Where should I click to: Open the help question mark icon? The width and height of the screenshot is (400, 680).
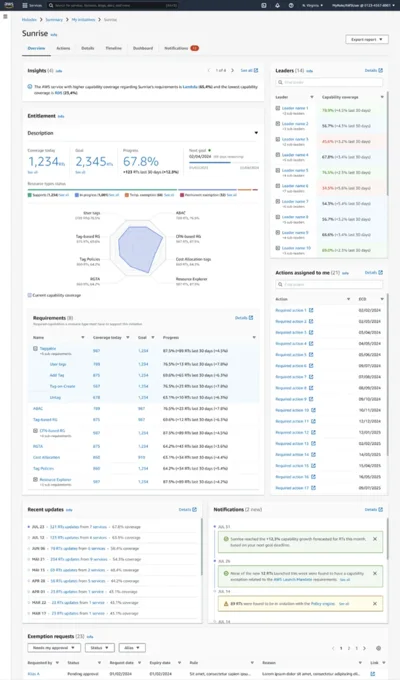291,5
